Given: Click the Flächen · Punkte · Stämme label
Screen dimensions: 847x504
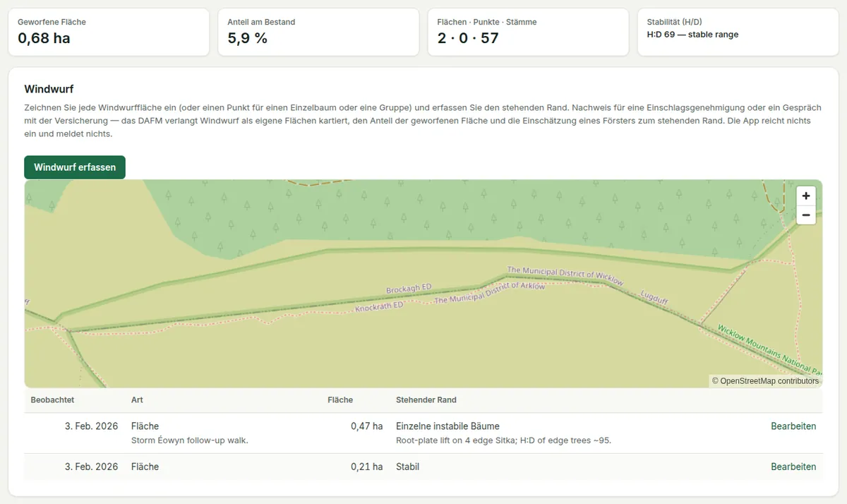Looking at the screenshot, I should coord(487,22).
